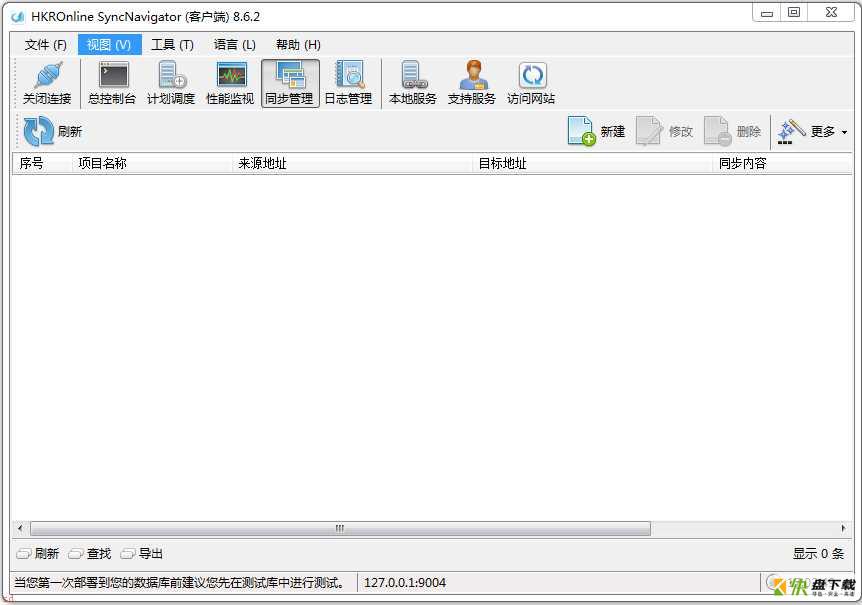Click the bottom 刷新 button
This screenshot has width=862, height=605.
coord(38,554)
